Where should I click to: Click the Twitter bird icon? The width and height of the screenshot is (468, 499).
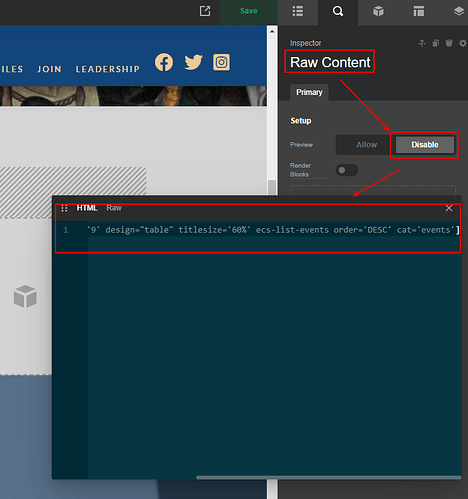(193, 62)
